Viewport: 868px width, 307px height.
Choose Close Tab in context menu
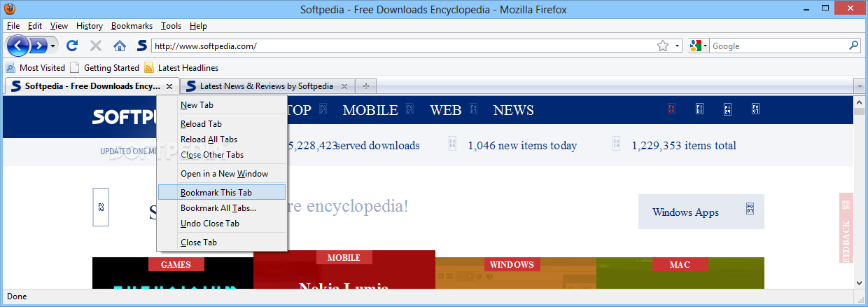222,243
